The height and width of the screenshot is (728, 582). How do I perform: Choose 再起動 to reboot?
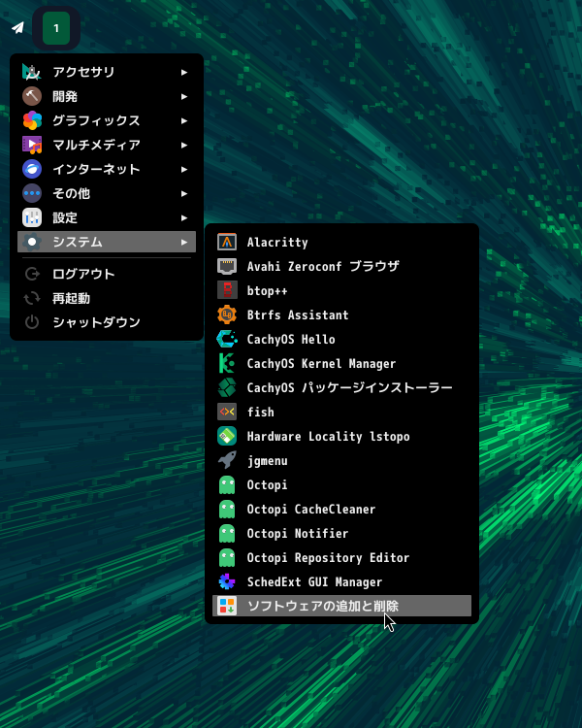107,298
